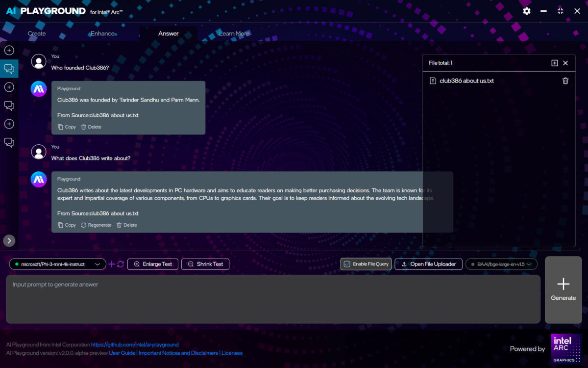Delete the answer about what Club386 writes
The height and width of the screenshot is (368, 588).
[126, 225]
